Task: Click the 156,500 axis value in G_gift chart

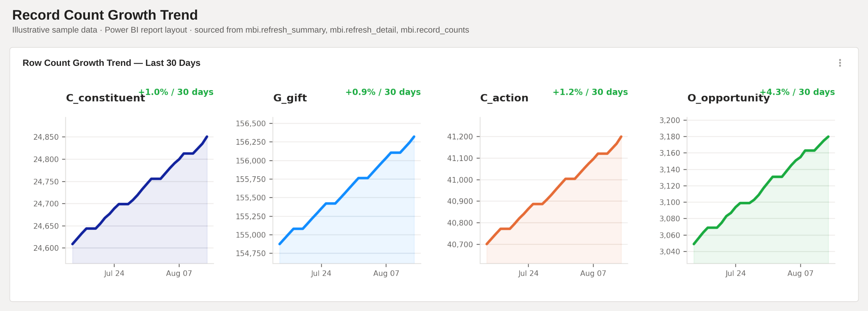Action: [x=251, y=123]
